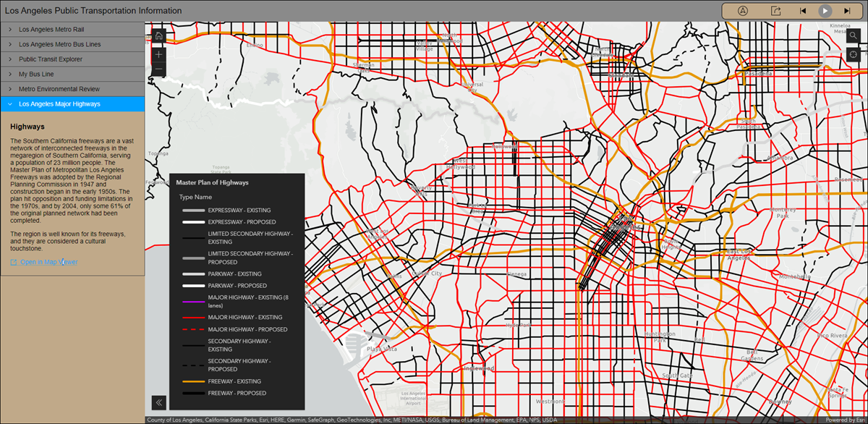Expand Los Angeles Metro Bus Lines chevron
The height and width of the screenshot is (424, 868).
pos(9,44)
